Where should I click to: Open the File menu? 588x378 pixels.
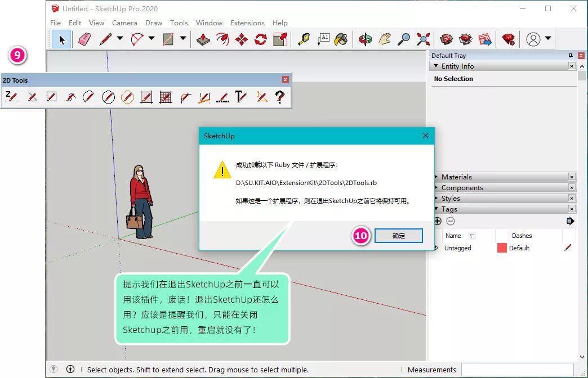pyautogui.click(x=56, y=23)
